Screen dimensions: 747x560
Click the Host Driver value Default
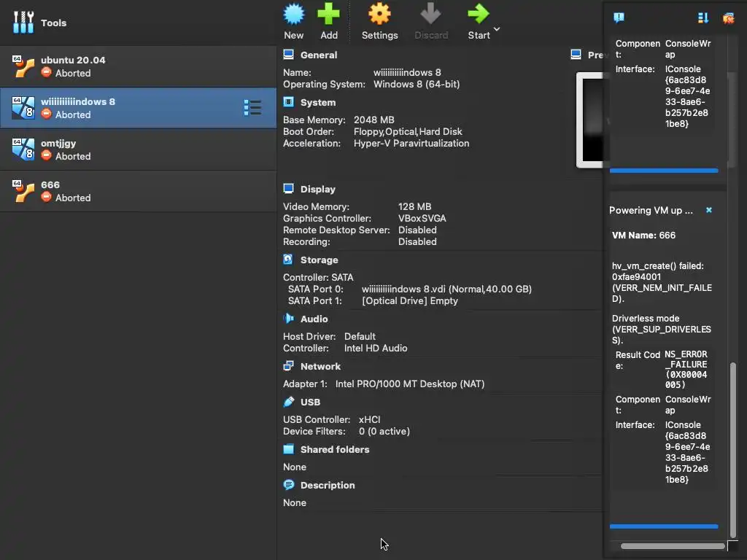click(360, 337)
